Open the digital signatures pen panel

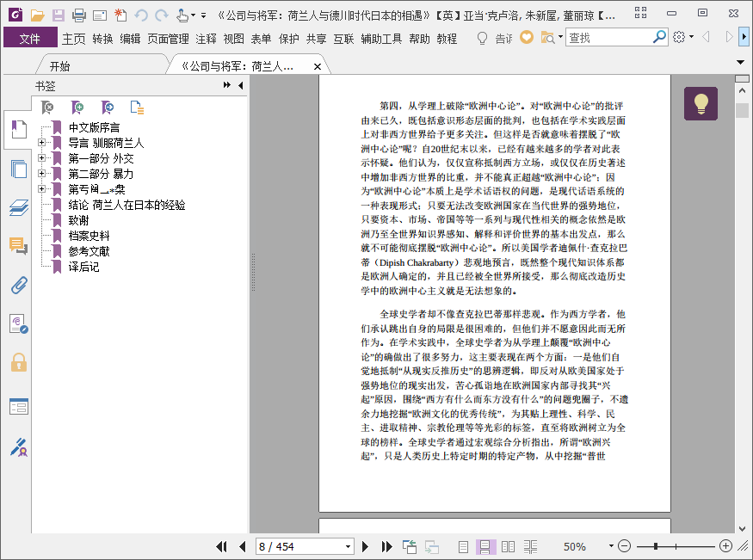[x=19, y=446]
